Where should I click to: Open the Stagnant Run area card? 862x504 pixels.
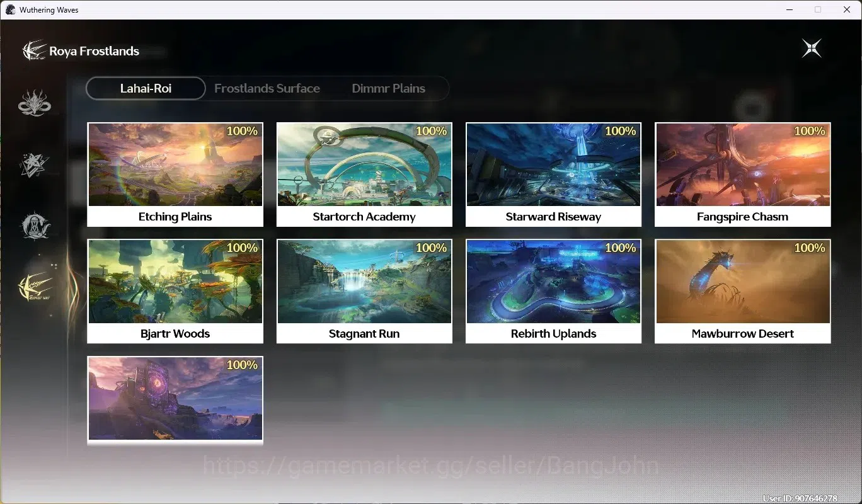[x=364, y=291]
